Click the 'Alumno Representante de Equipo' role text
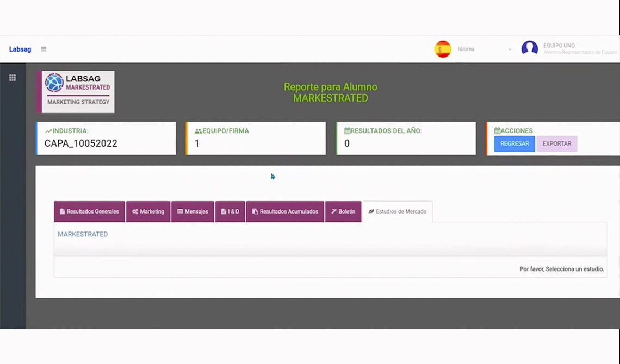620x364 pixels. coord(580,52)
